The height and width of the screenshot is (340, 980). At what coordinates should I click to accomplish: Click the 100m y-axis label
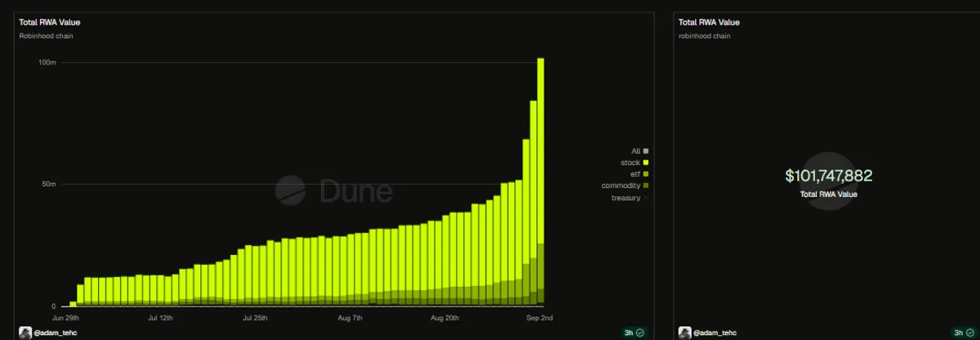(47, 62)
